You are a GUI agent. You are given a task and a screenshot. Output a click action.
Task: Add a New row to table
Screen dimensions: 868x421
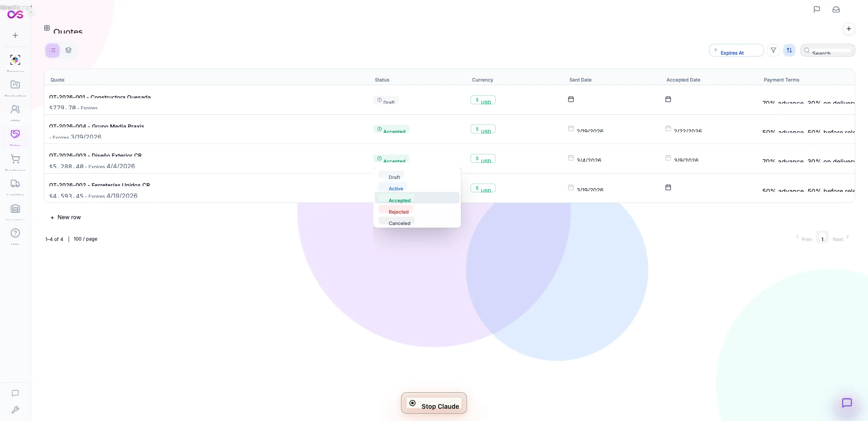pyautogui.click(x=65, y=217)
